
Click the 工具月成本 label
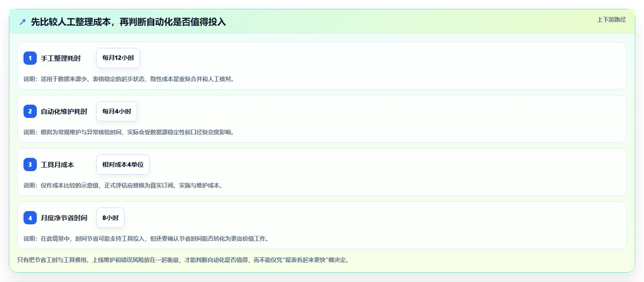pos(57,164)
